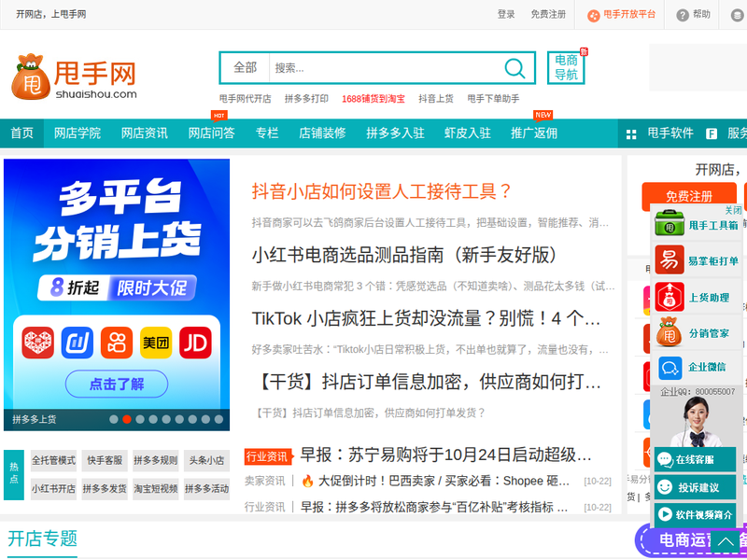Focus the 搜索 text input field

(383, 68)
